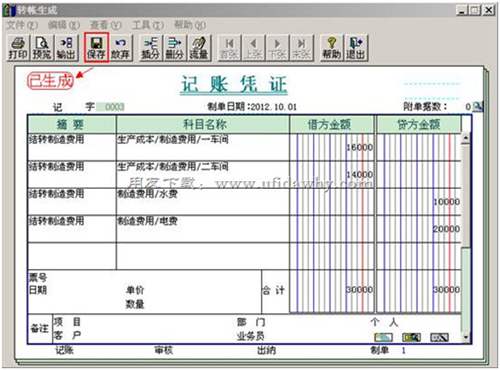This screenshot has height=370, width=500.
Task: Click the lookup icon beside 附单据数
Action: 478,107
